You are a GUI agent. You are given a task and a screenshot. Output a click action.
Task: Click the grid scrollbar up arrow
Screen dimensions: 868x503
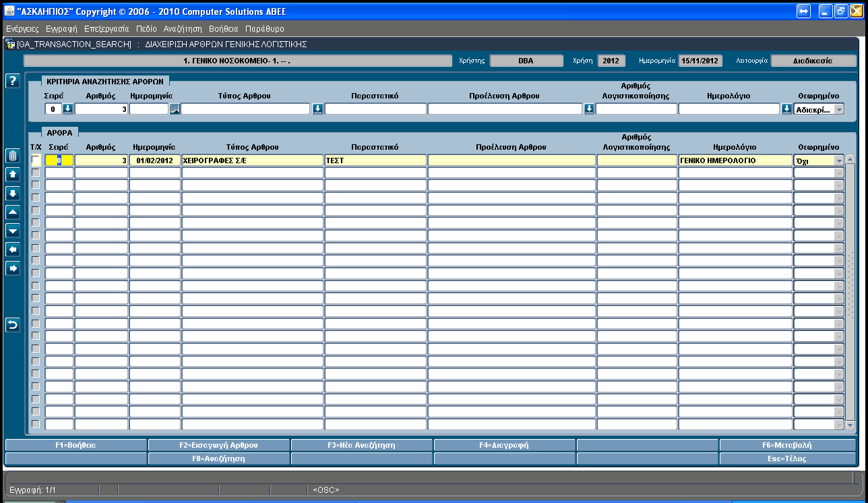pos(850,160)
